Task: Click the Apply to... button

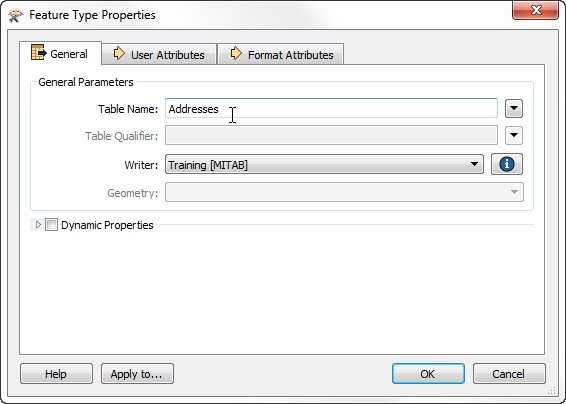Action: pos(137,374)
